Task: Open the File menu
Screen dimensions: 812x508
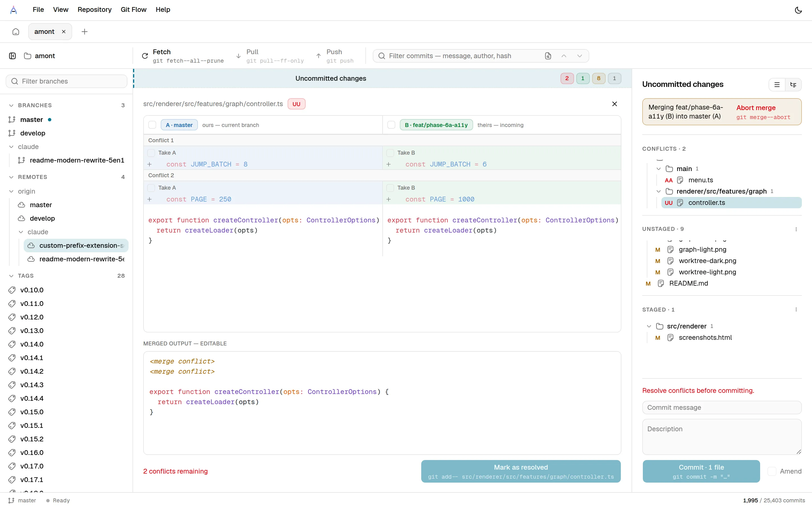Action: 38,10
